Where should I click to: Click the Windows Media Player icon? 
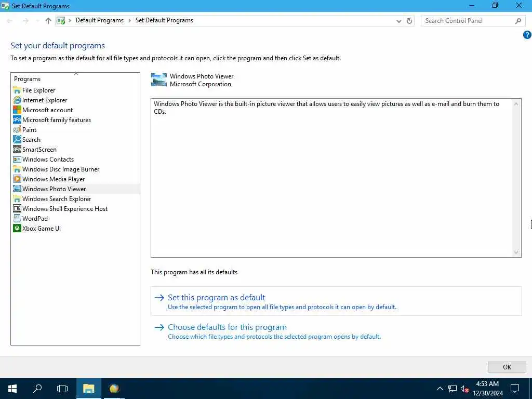tap(17, 179)
